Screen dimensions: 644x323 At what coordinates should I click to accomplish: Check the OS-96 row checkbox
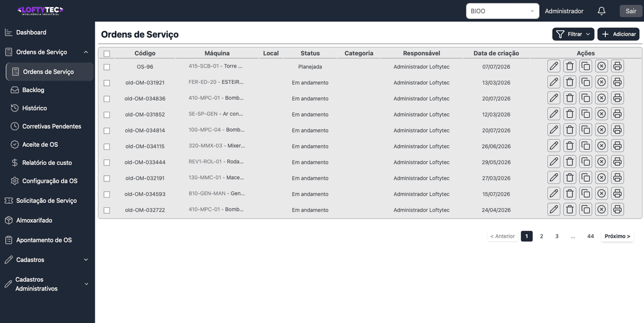click(107, 67)
